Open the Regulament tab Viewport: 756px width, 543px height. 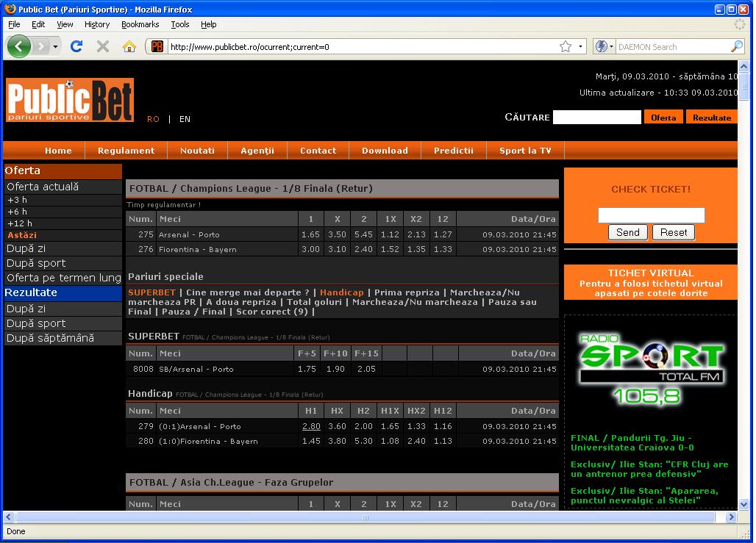point(126,151)
